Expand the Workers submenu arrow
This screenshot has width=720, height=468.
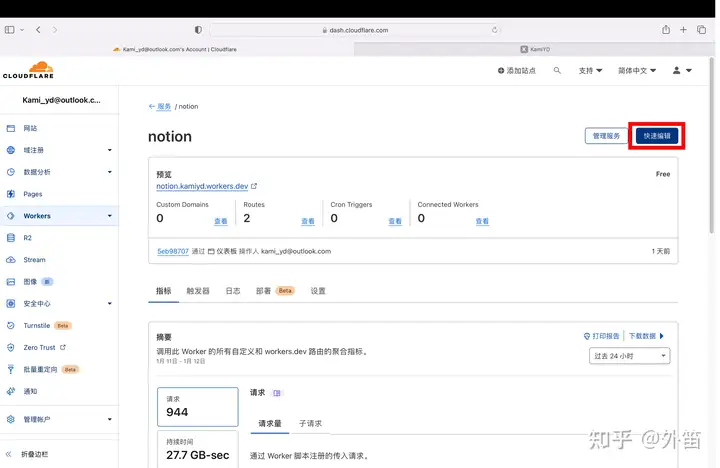(110, 216)
